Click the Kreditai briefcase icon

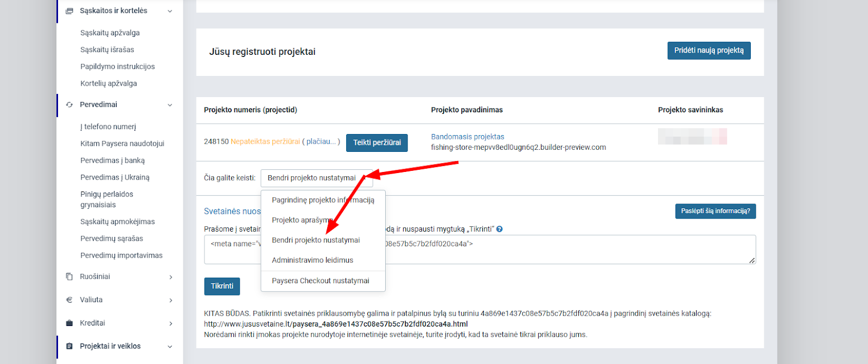(69, 323)
